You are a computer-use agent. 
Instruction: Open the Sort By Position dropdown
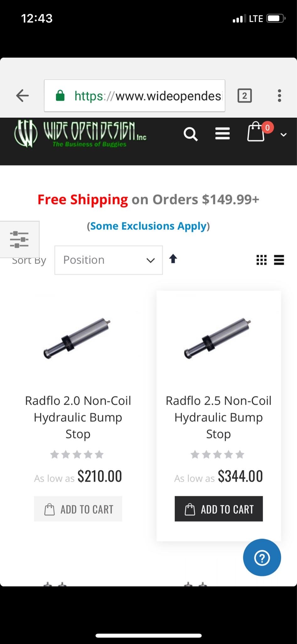tap(109, 260)
